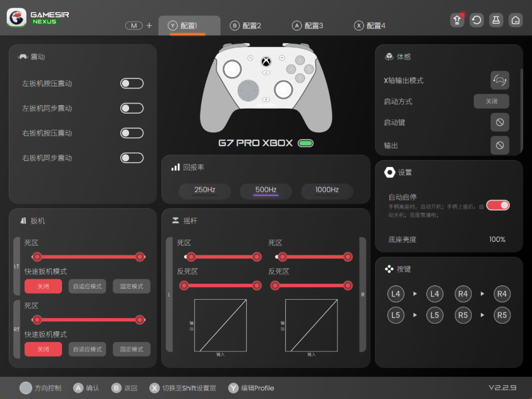Screen dimensions: 532x399
Task: Set RT quick trigger to 关闭
Action: (x=43, y=349)
